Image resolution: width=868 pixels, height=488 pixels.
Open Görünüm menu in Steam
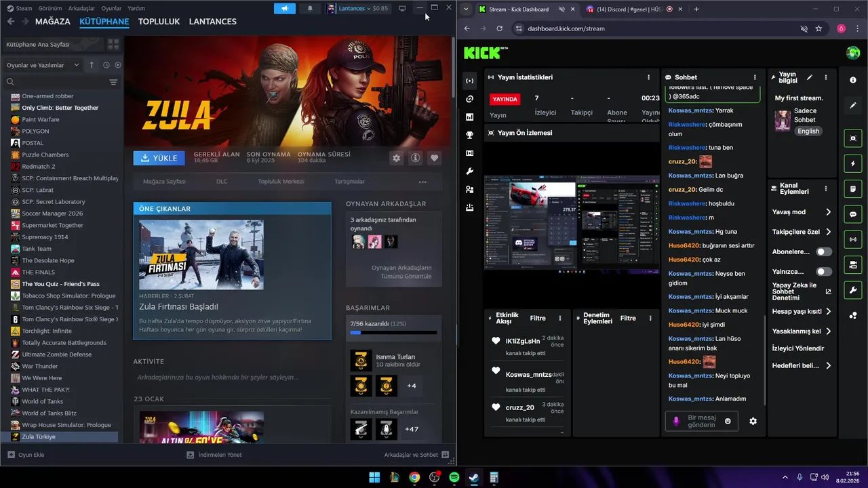[x=50, y=8]
